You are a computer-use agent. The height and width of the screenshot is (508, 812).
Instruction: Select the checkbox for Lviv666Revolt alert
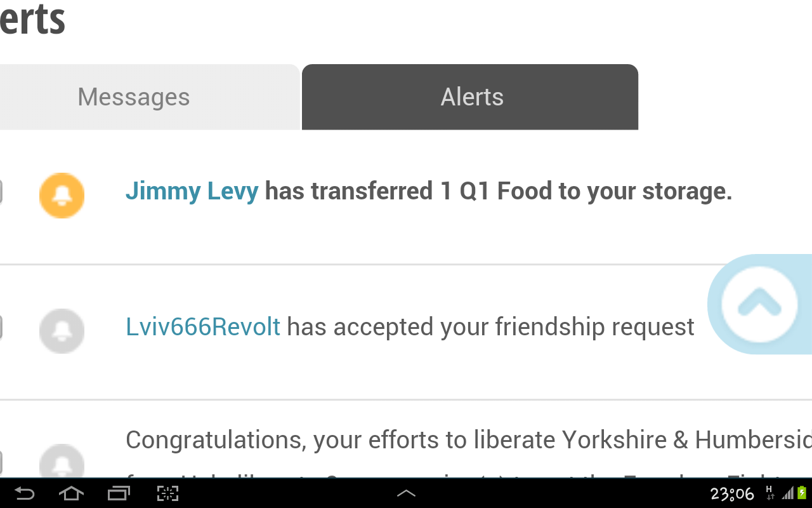pyautogui.click(x=1, y=328)
